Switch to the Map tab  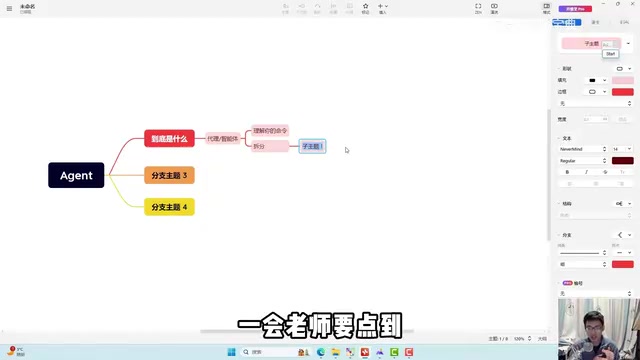pos(624,22)
